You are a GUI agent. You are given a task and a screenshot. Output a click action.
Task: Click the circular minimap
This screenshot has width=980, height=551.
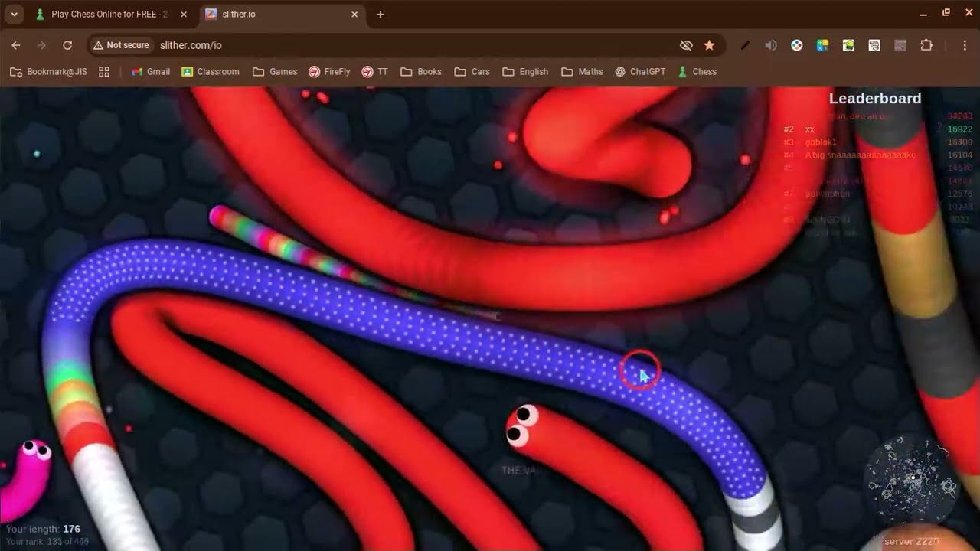[911, 481]
